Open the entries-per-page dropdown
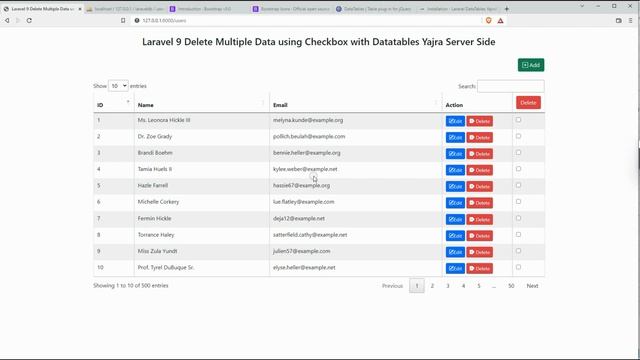This screenshot has width=640, height=360. [118, 86]
